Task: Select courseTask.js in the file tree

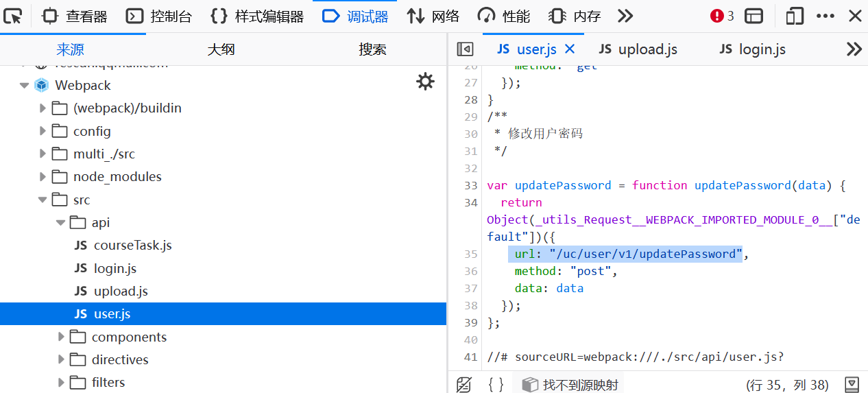Action: click(x=132, y=246)
